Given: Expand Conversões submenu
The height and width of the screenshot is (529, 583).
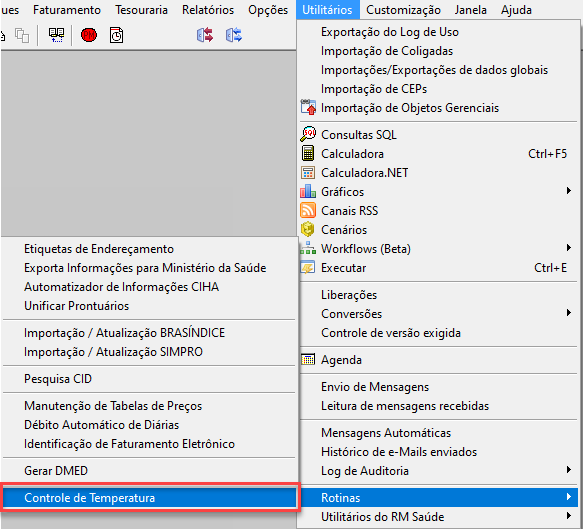Looking at the screenshot, I should [x=438, y=313].
